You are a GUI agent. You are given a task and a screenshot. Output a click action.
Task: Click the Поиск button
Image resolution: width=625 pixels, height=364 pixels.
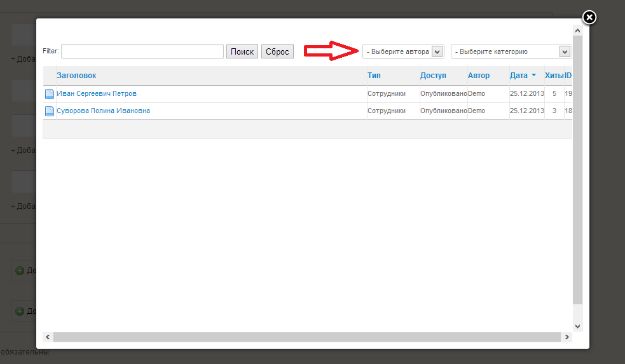click(x=242, y=51)
